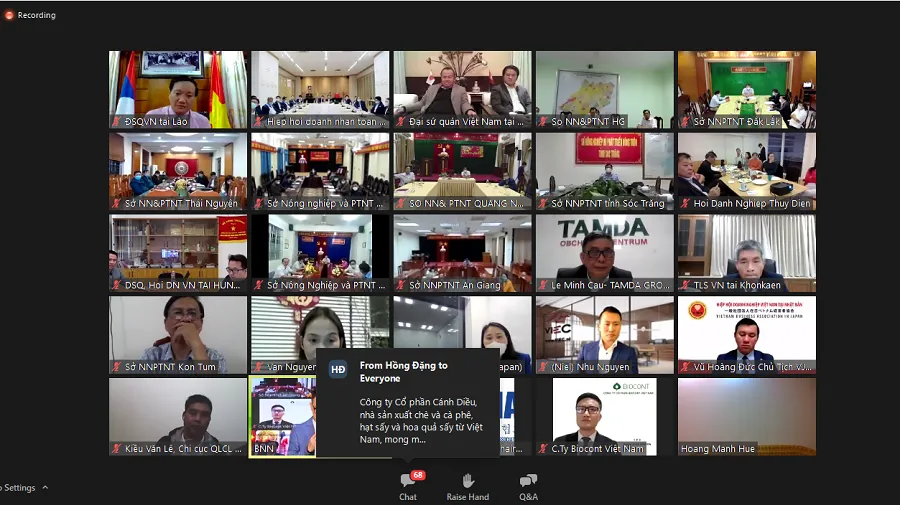The width and height of the screenshot is (900, 505).
Task: Click muted mic icon on Sở NNPTNT Kon Tum
Action: (x=117, y=367)
